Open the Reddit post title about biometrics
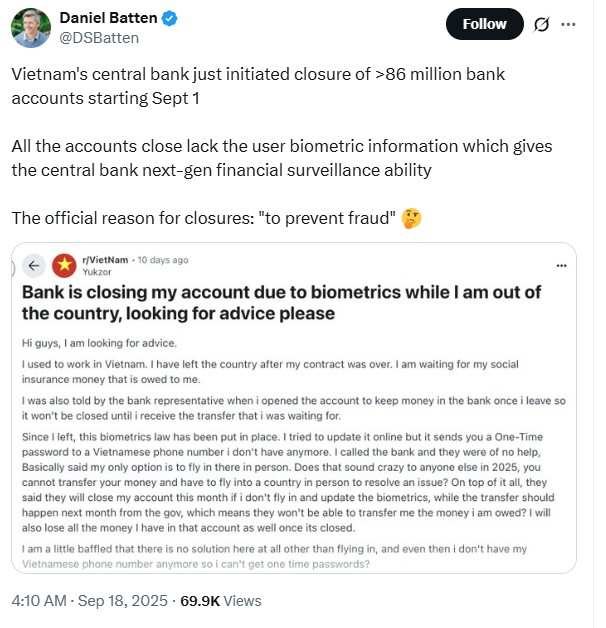This screenshot has width=606, height=628. (281, 303)
